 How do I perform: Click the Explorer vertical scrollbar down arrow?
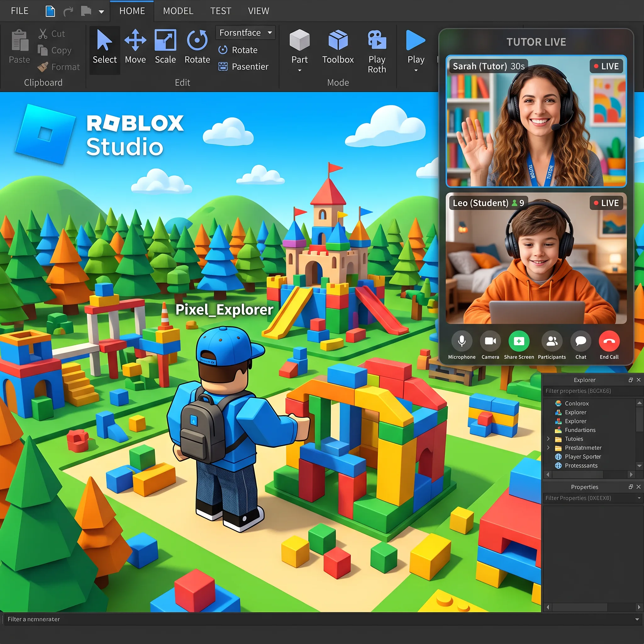(x=639, y=466)
